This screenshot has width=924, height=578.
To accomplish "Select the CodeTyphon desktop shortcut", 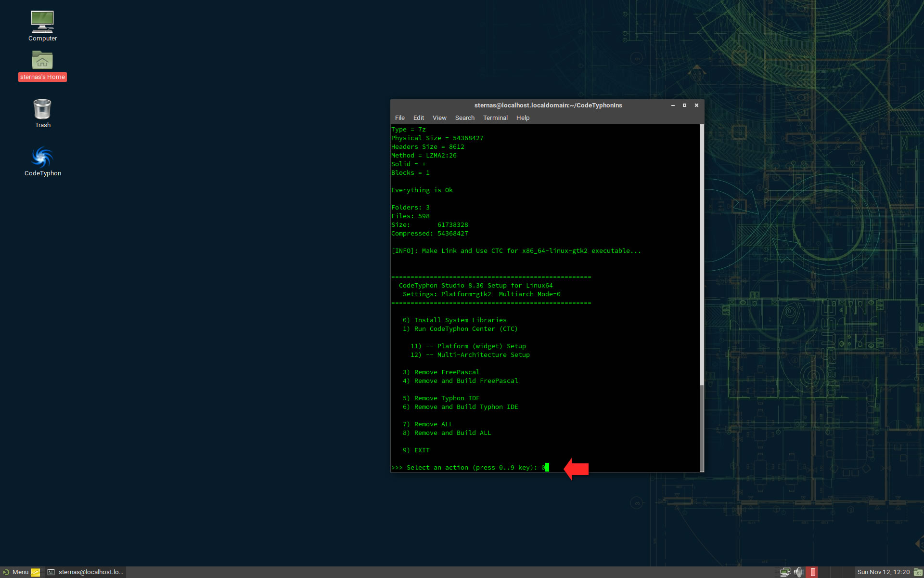I will click(x=42, y=161).
